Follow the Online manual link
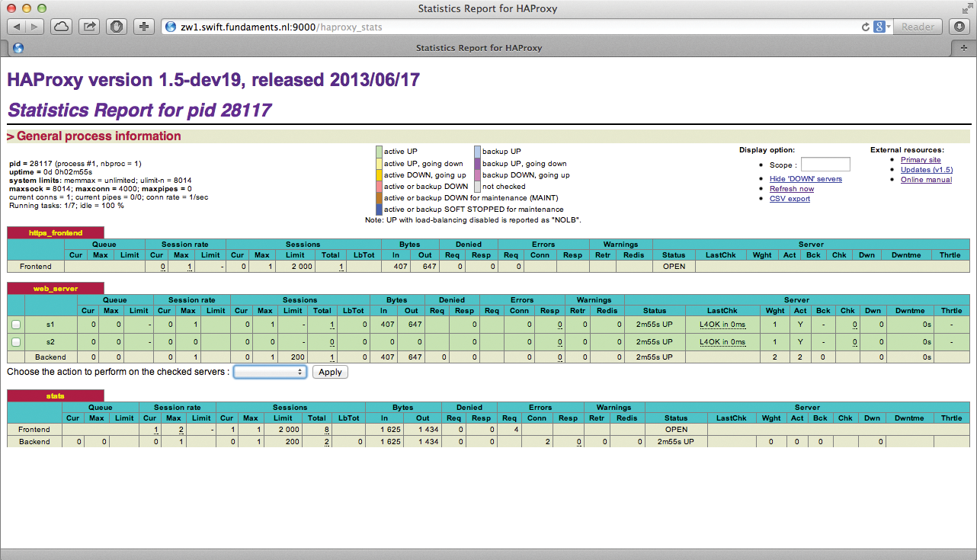Image resolution: width=977 pixels, height=560 pixels. click(x=926, y=180)
